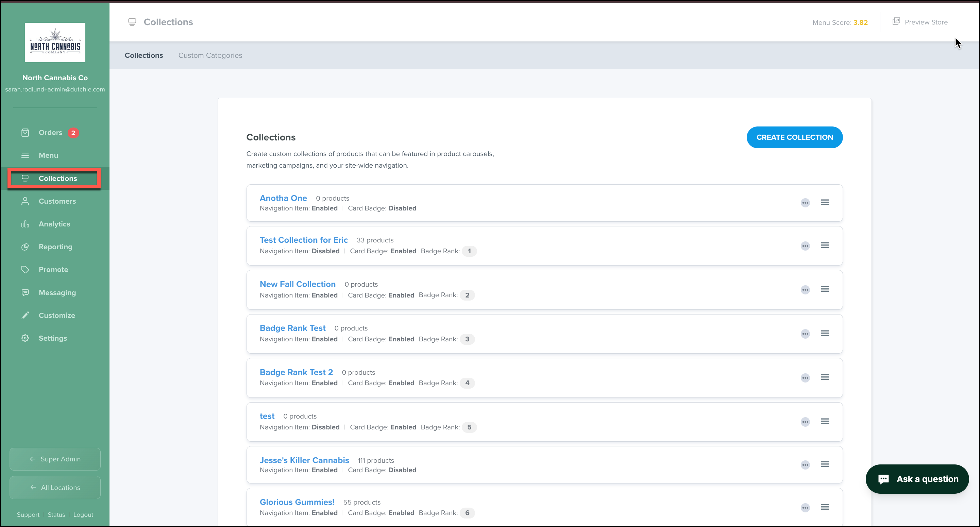Open Settings from the sidebar
Image resolution: width=980 pixels, height=527 pixels.
tap(53, 338)
